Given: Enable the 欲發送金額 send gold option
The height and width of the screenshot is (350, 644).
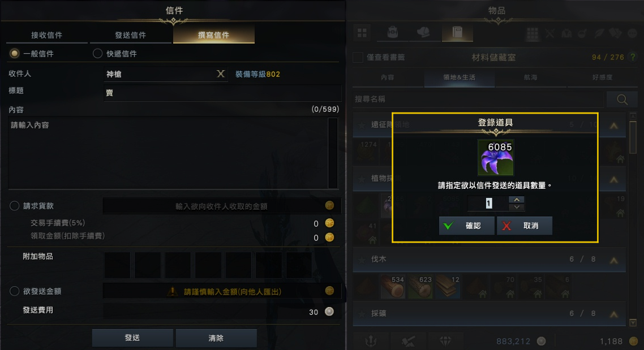Looking at the screenshot, I should 14,291.
